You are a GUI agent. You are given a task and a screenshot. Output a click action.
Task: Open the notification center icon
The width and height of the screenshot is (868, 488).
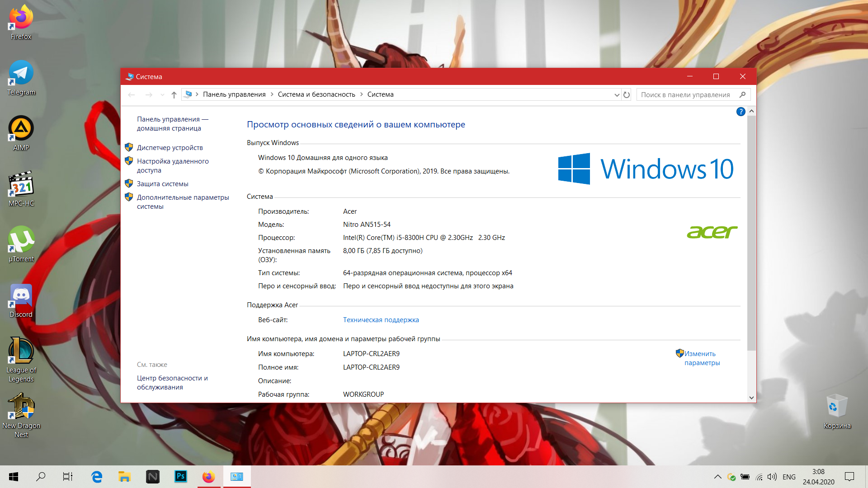click(849, 477)
